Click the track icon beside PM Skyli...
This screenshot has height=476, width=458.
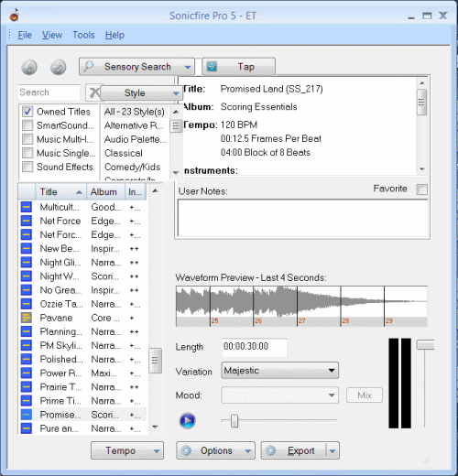[x=27, y=345]
